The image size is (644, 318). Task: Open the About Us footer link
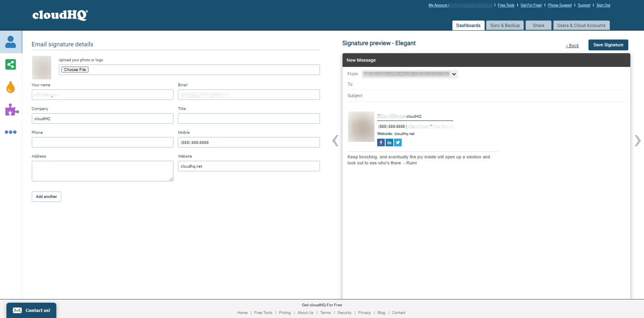(x=305, y=313)
